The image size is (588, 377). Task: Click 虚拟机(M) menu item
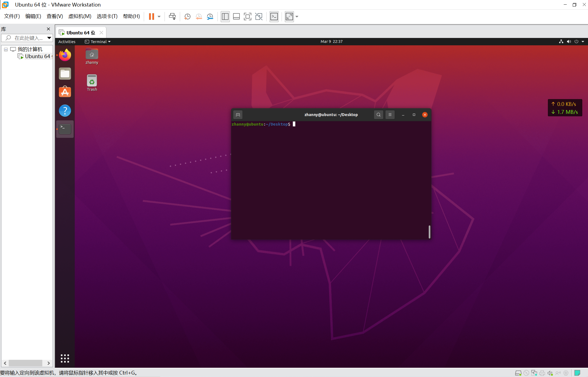click(x=78, y=16)
